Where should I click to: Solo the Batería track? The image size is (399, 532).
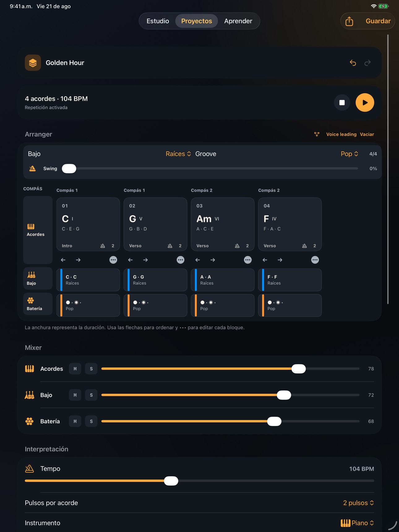pyautogui.click(x=91, y=421)
